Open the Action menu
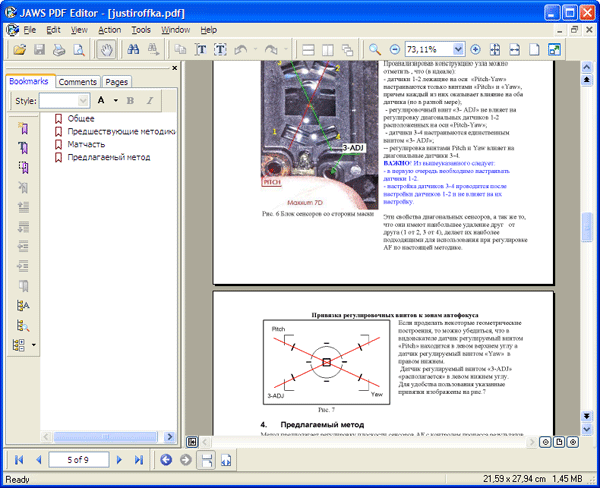This screenshot has width=600, height=488. point(109,30)
